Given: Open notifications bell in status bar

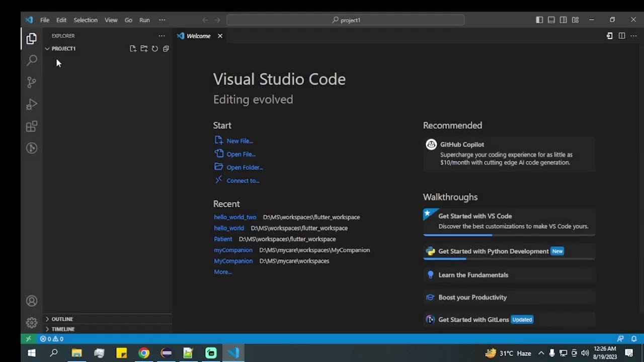Looking at the screenshot, I should [x=634, y=339].
